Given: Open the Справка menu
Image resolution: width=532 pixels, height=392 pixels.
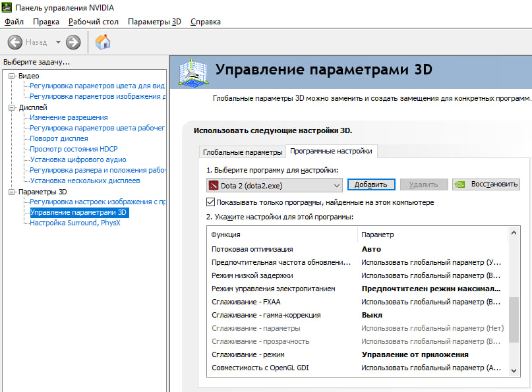Looking at the screenshot, I should (205, 22).
